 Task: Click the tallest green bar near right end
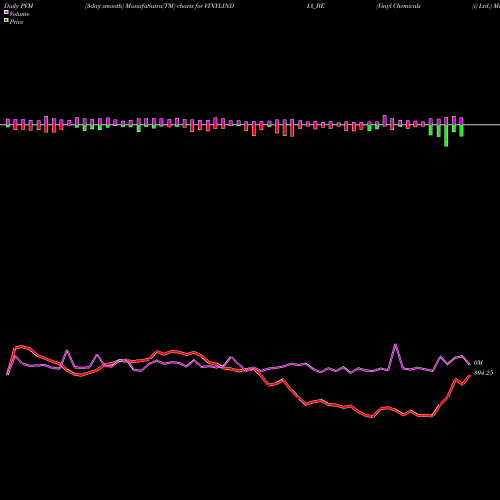coord(446,136)
